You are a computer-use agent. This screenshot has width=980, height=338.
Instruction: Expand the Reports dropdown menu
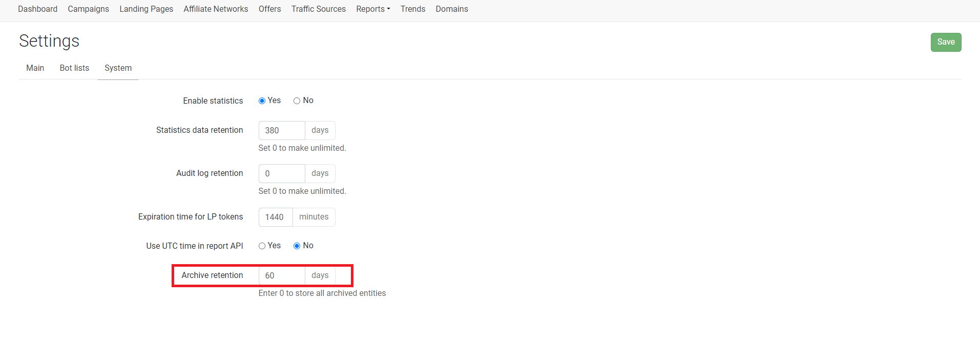click(373, 9)
